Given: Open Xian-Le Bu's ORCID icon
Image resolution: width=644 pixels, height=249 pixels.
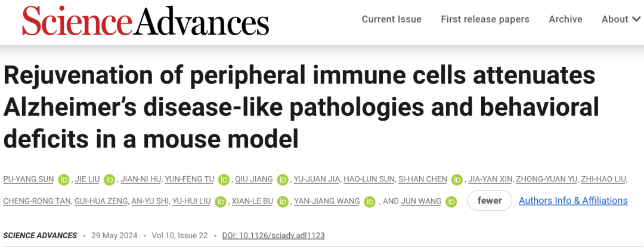Looking at the screenshot, I should pyautogui.click(x=283, y=201).
